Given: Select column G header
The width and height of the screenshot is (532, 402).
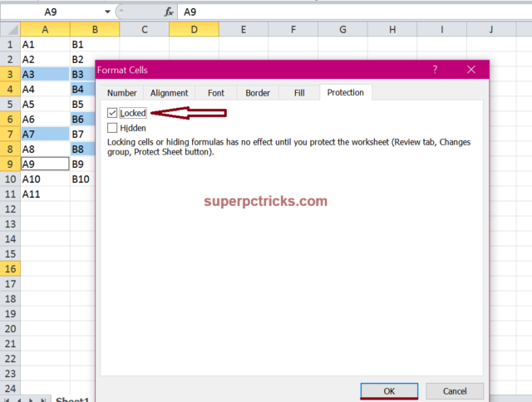Looking at the screenshot, I should [342, 30].
